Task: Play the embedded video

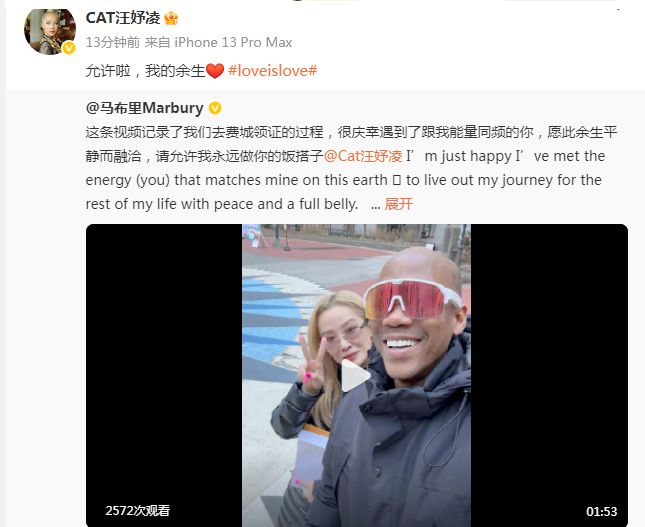Action: pyautogui.click(x=355, y=375)
